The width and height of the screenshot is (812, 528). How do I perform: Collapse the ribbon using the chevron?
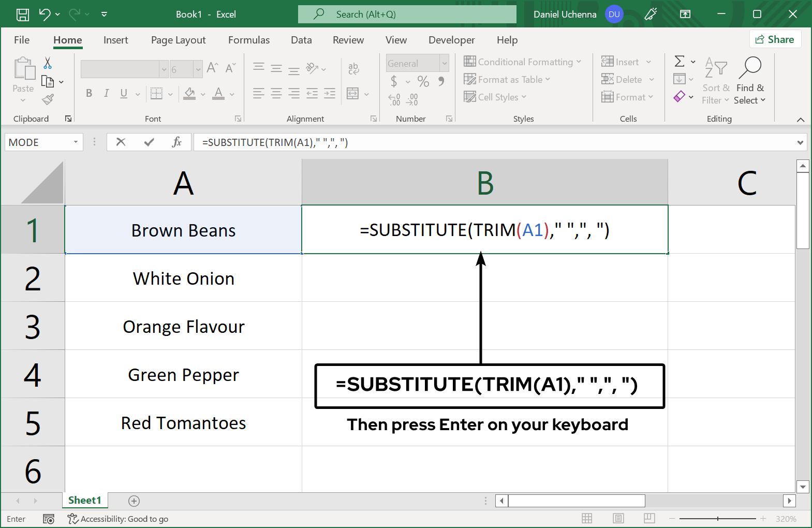[x=800, y=120]
